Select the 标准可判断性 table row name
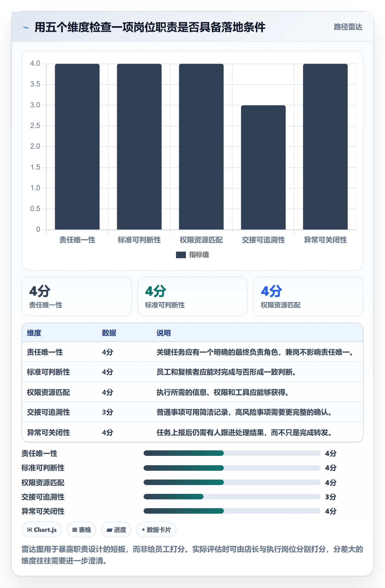 [x=48, y=372]
